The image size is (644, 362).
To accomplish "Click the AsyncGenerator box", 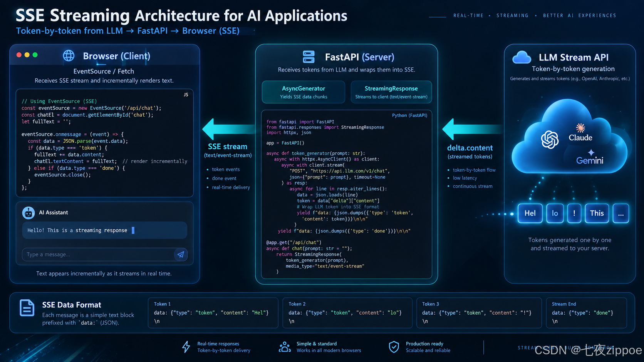I will click(x=304, y=92).
